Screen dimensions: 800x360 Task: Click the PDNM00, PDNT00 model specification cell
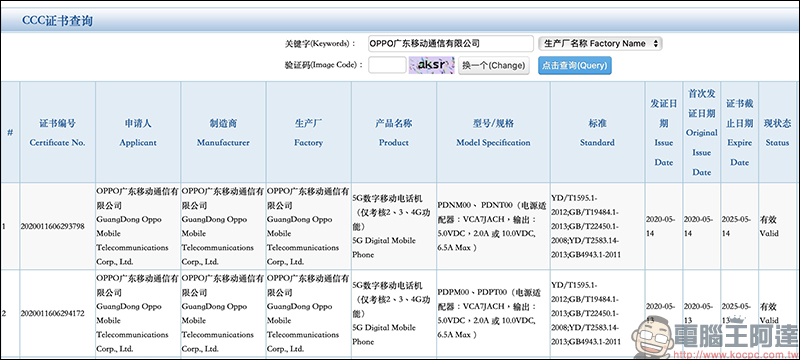tap(493, 226)
